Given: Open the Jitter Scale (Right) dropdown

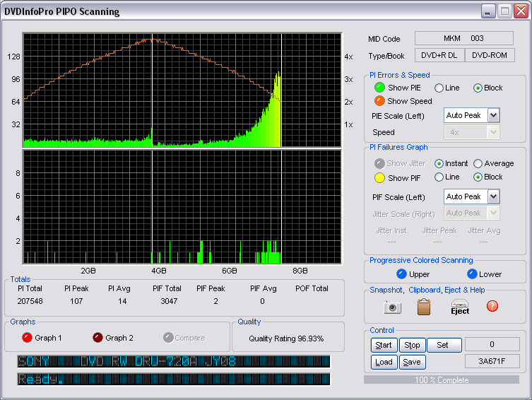Looking at the screenshot, I should pyautogui.click(x=493, y=213).
